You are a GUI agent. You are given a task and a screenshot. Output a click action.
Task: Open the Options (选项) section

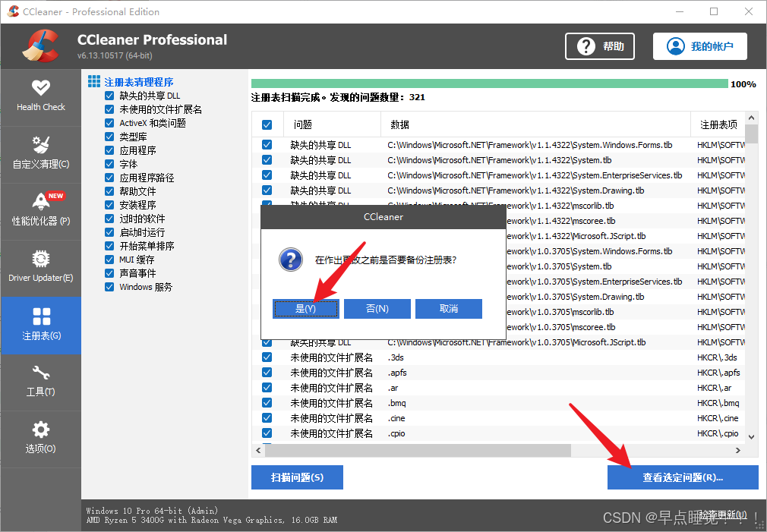tap(40, 439)
